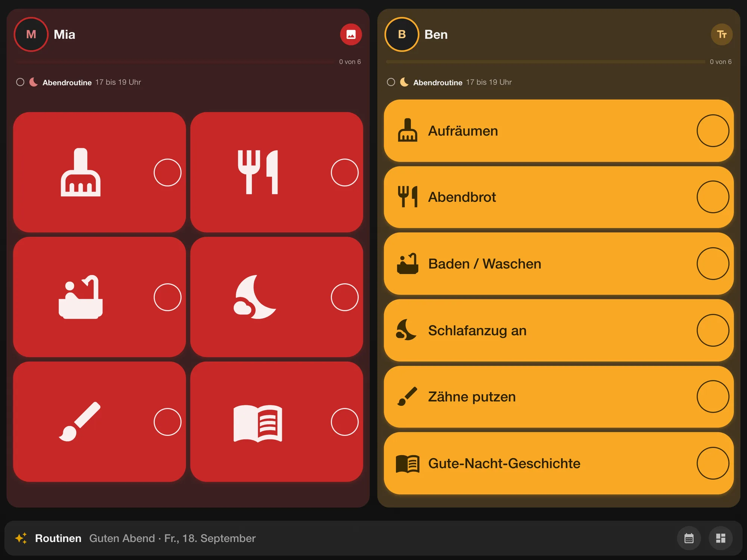The image size is (747, 560).
Task: Select the Routinen label in bottom bar
Action: point(58,538)
